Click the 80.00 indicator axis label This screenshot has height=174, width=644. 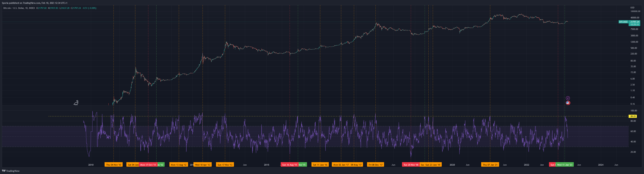(633, 121)
